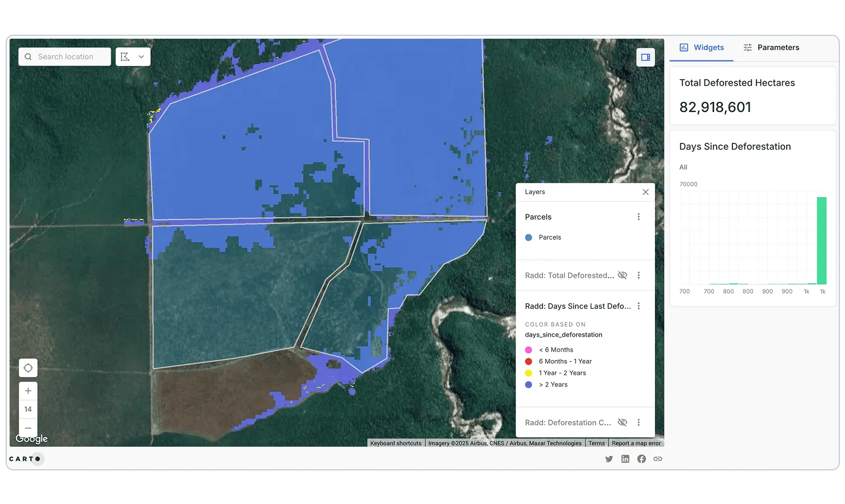Open the Google Terms link
This screenshot has width=845, height=504.
tap(596, 443)
